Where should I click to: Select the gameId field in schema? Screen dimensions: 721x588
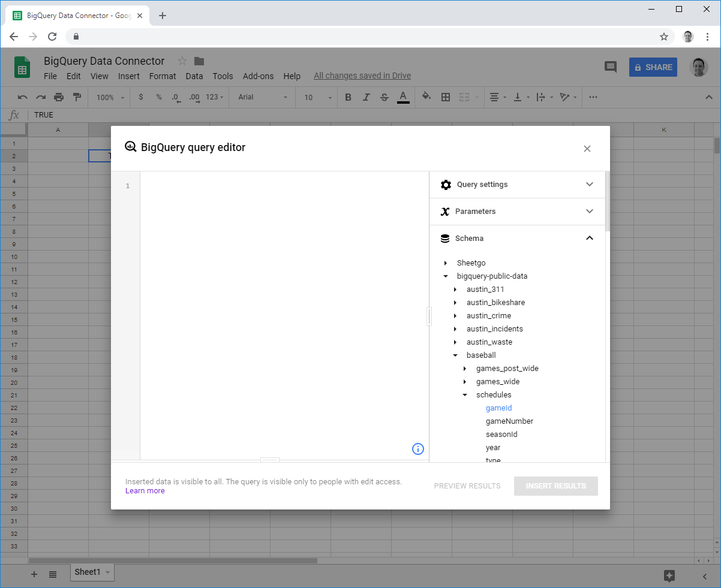pos(498,408)
